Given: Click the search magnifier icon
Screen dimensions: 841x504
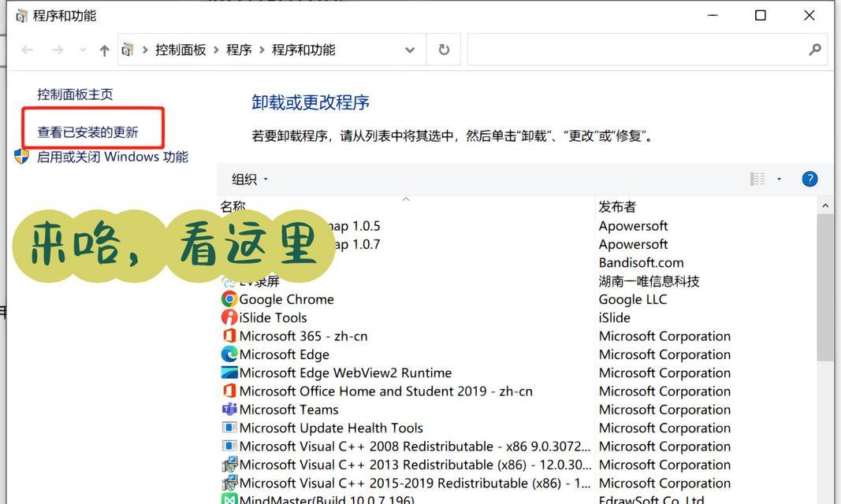Looking at the screenshot, I should tap(815, 50).
